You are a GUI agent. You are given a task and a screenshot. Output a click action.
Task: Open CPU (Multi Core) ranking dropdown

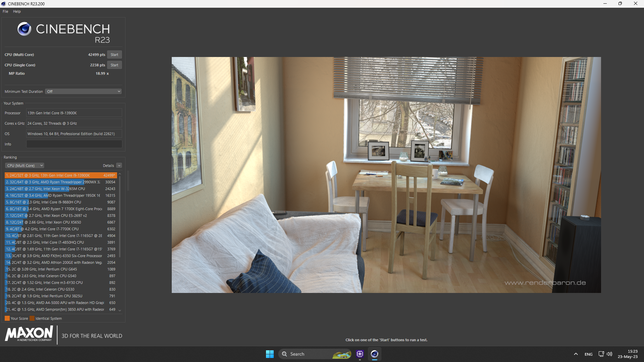click(x=24, y=166)
